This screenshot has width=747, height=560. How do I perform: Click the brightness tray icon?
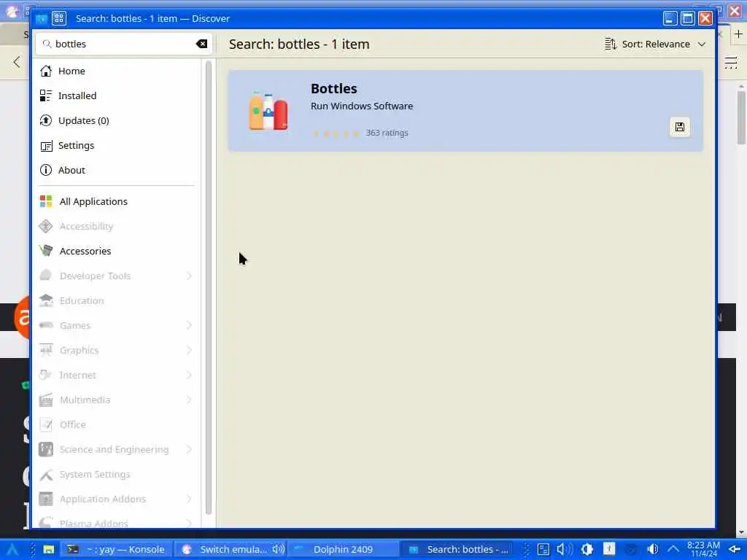point(587,550)
